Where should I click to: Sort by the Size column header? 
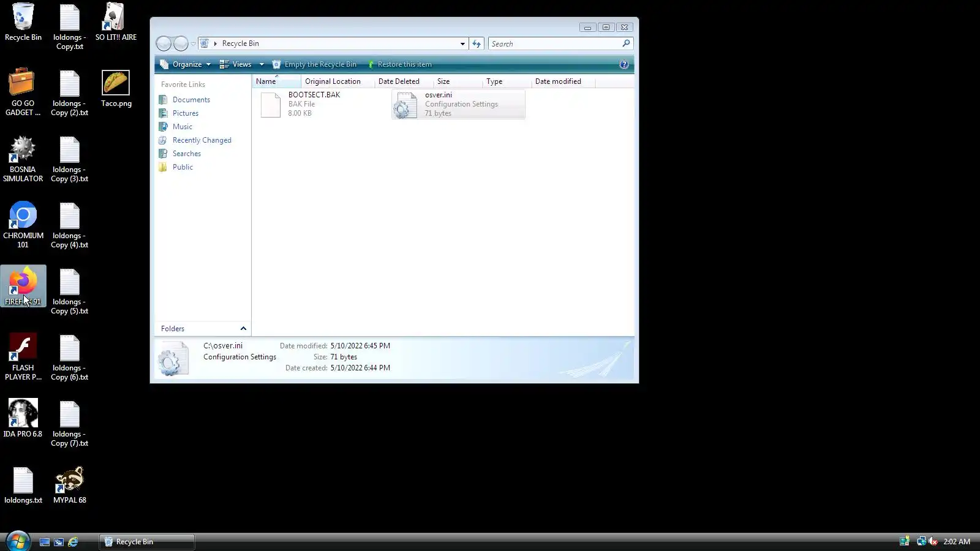click(x=458, y=81)
